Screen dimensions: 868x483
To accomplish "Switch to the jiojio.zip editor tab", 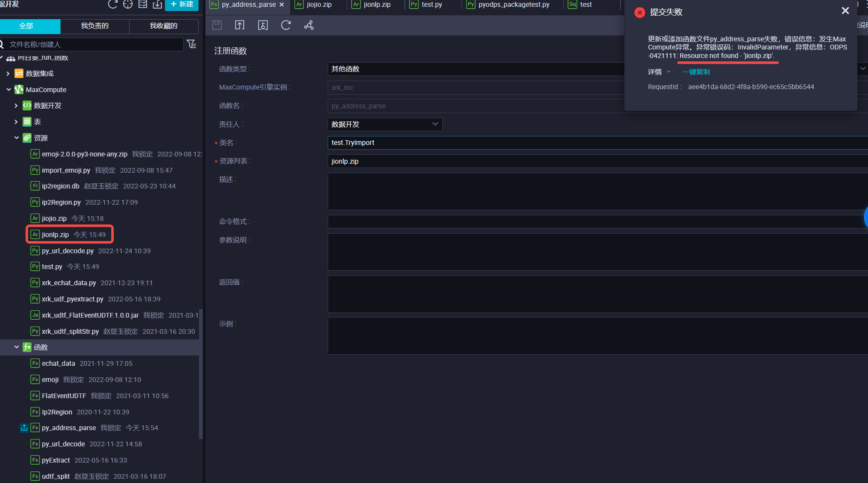I will (319, 5).
